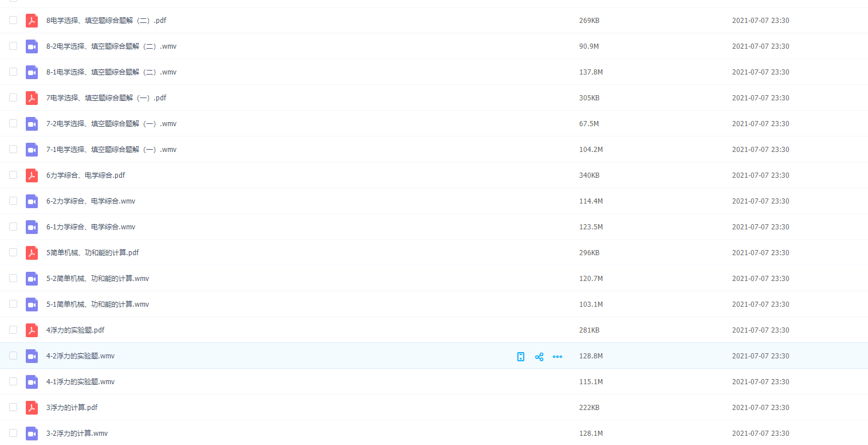Click the video icon of 3-2浮力的计算.wmv
The height and width of the screenshot is (445, 868).
coord(32,434)
